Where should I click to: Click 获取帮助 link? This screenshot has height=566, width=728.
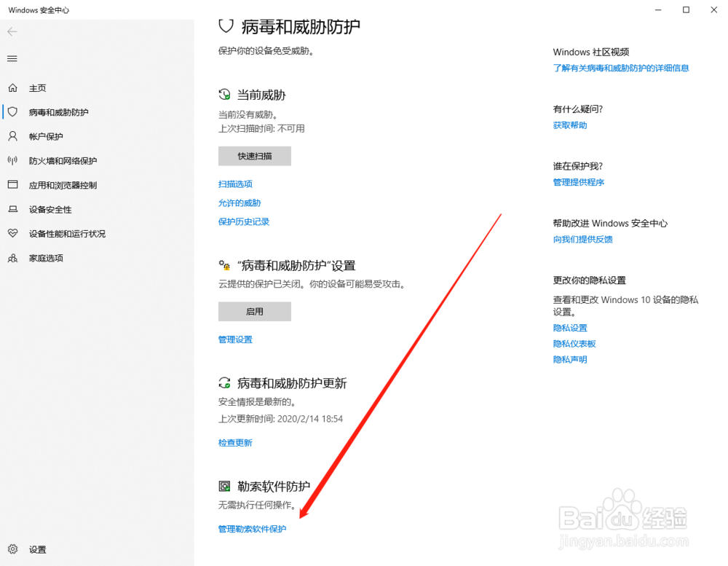pos(570,125)
